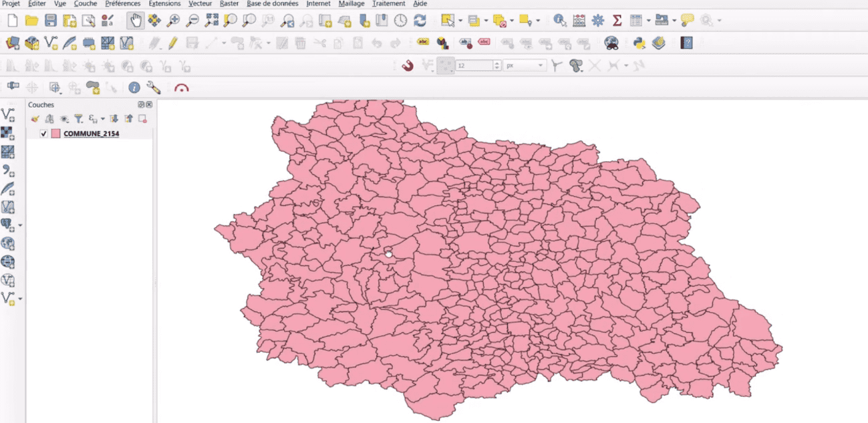Screen dimensions: 868x423
Task: Open manage map themes eye icon in Couches
Action: tap(65, 118)
